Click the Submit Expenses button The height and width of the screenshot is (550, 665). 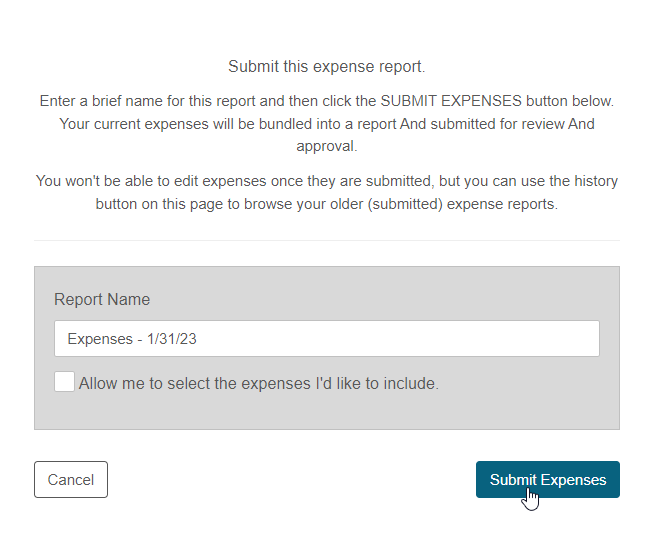(x=548, y=479)
